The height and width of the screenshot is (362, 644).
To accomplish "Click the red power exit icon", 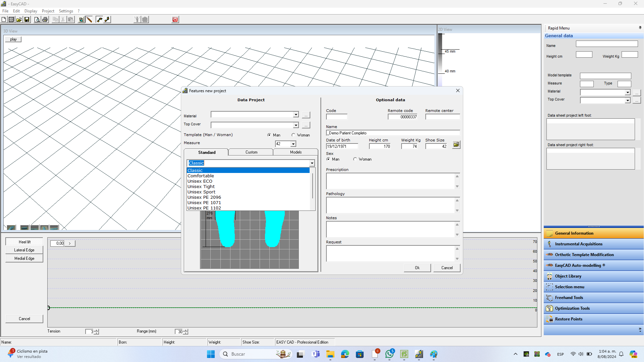I will pos(175,19).
